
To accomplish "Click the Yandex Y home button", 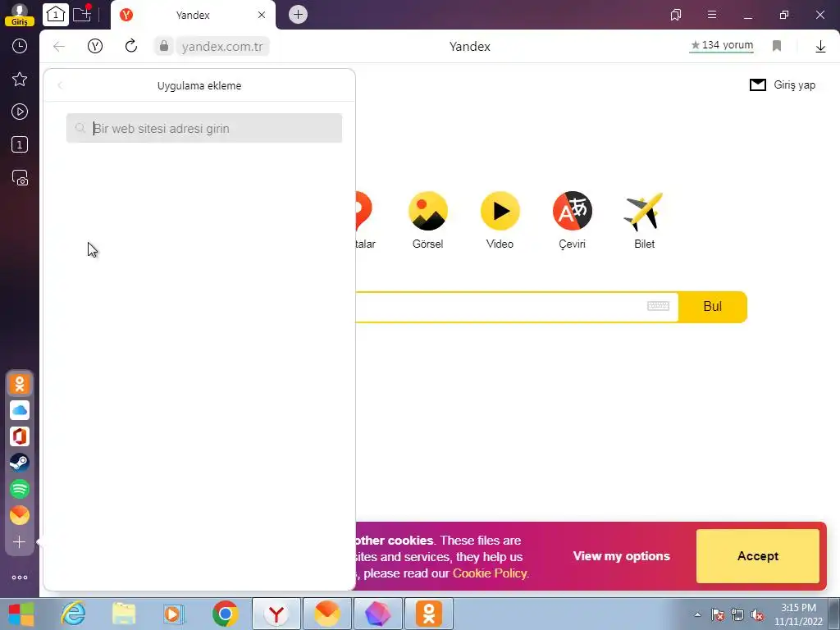I will [95, 46].
